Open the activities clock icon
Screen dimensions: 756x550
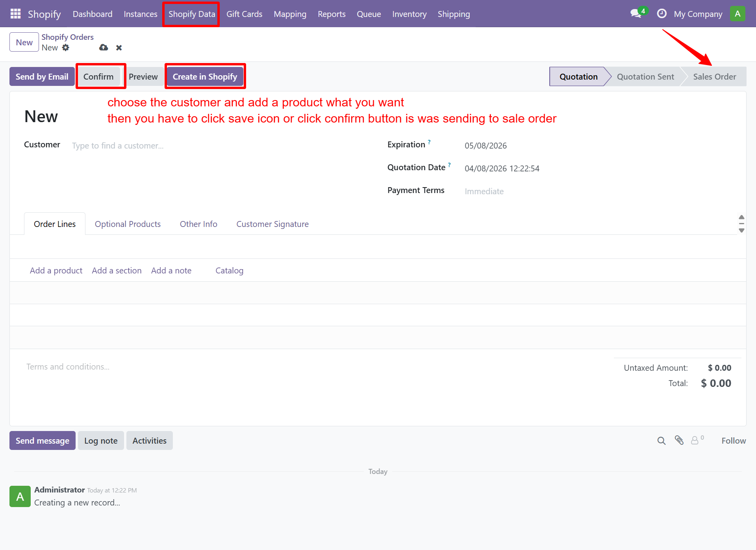click(661, 13)
